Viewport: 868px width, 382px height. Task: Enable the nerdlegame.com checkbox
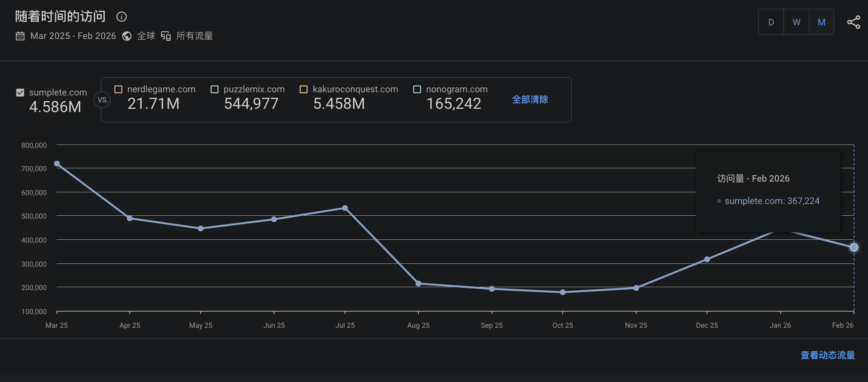[x=118, y=89]
